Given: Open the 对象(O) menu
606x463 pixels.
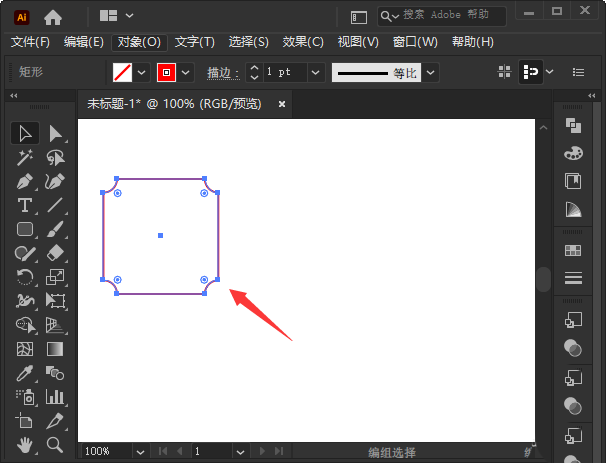Looking at the screenshot, I should 139,42.
